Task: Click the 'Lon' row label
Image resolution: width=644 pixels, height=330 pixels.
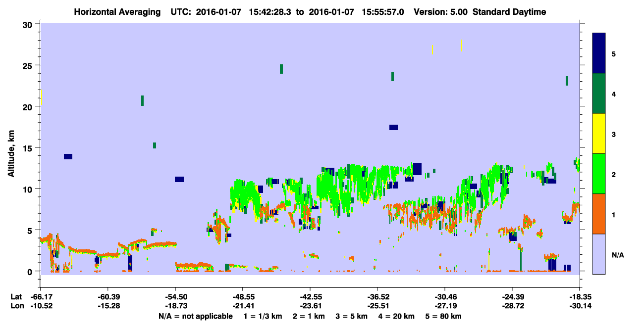Action: point(16,306)
